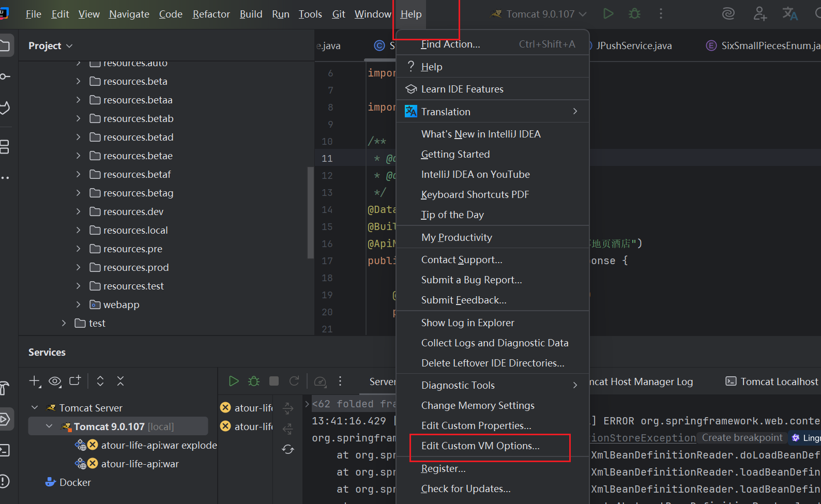
Task: Click the undeploy arrows icon beside second atour-life artifact
Action: click(x=288, y=429)
